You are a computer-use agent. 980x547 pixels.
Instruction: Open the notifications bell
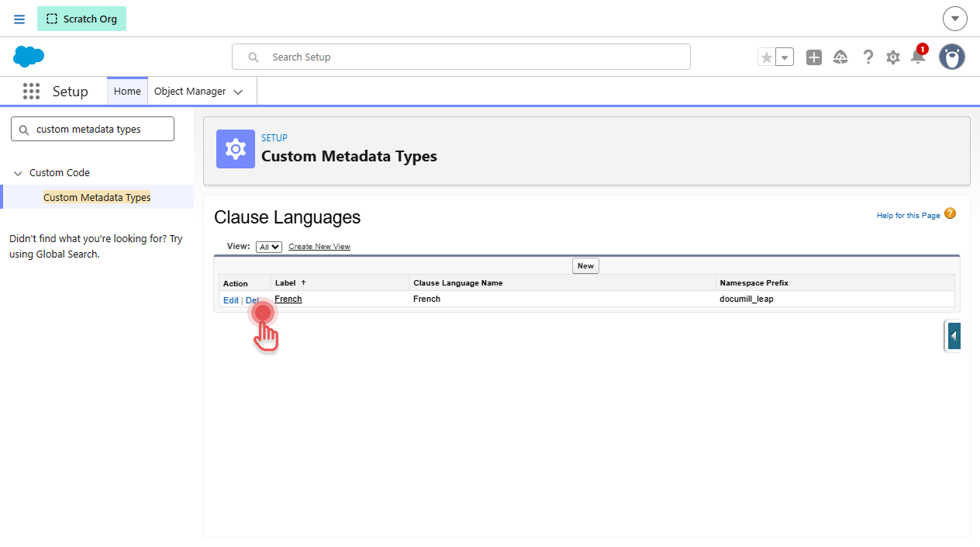click(x=918, y=57)
